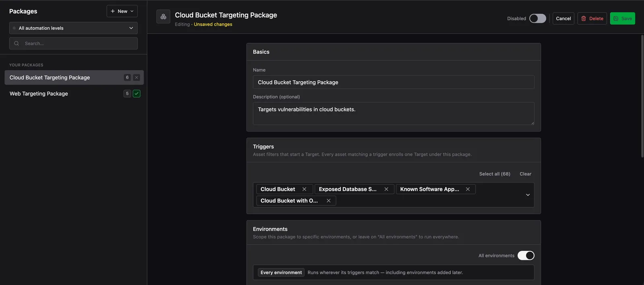Image resolution: width=644 pixels, height=285 pixels.
Task: Click the Cloud Bucket with O... chip label
Action: point(289,200)
